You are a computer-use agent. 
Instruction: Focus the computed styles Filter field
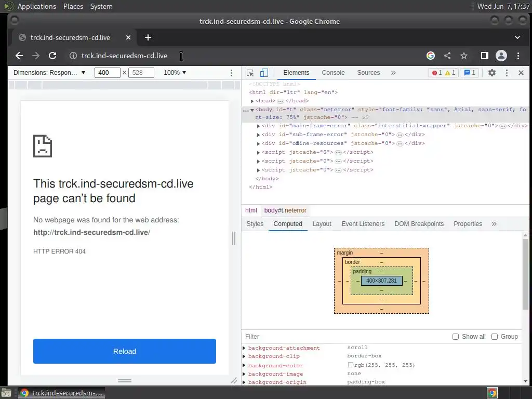[346, 337]
